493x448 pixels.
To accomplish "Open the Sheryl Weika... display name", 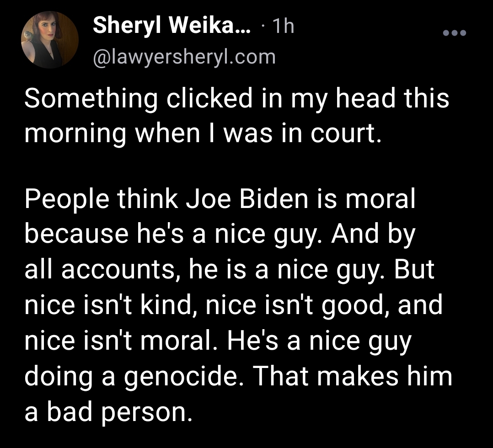I will click(x=171, y=26).
